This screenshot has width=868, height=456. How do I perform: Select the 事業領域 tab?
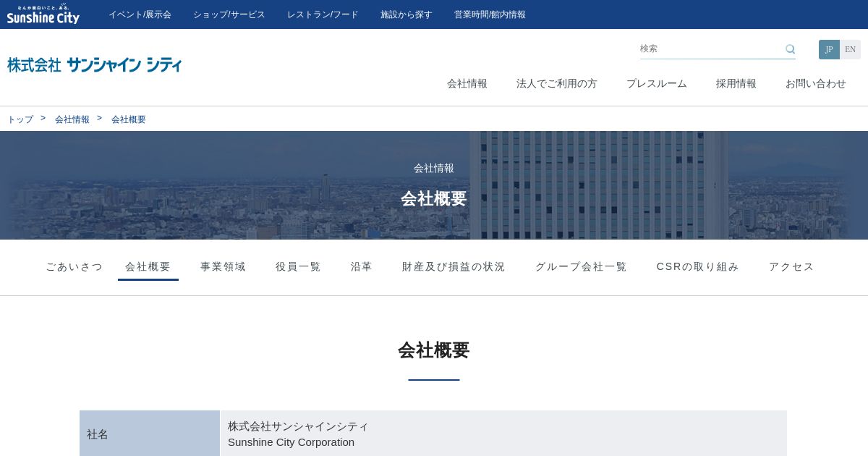(224, 266)
